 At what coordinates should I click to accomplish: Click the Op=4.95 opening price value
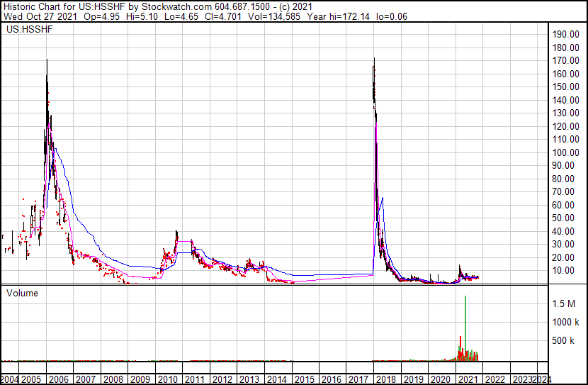(101, 16)
